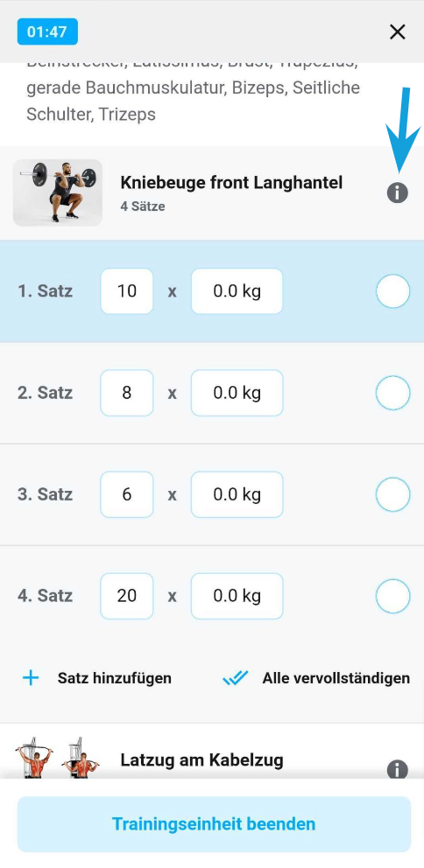Click Alle vervollständigen
This screenshot has height=868, width=424.
tap(336, 678)
